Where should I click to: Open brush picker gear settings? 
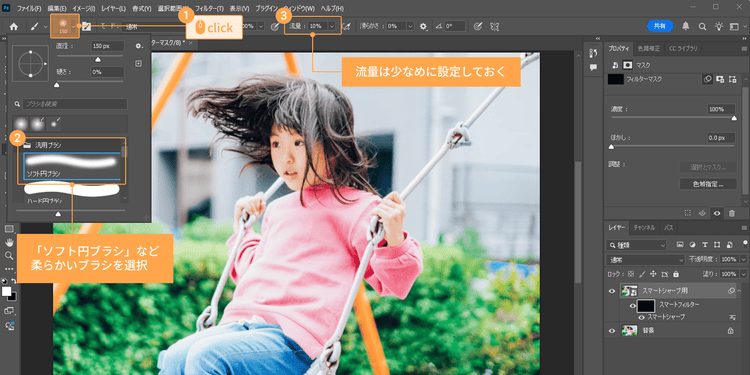click(139, 46)
